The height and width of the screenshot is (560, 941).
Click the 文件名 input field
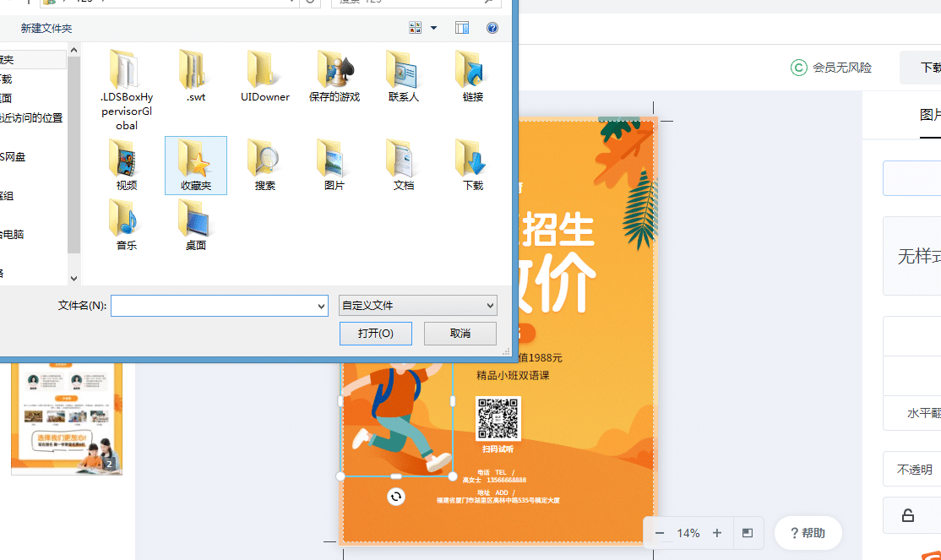pos(214,306)
